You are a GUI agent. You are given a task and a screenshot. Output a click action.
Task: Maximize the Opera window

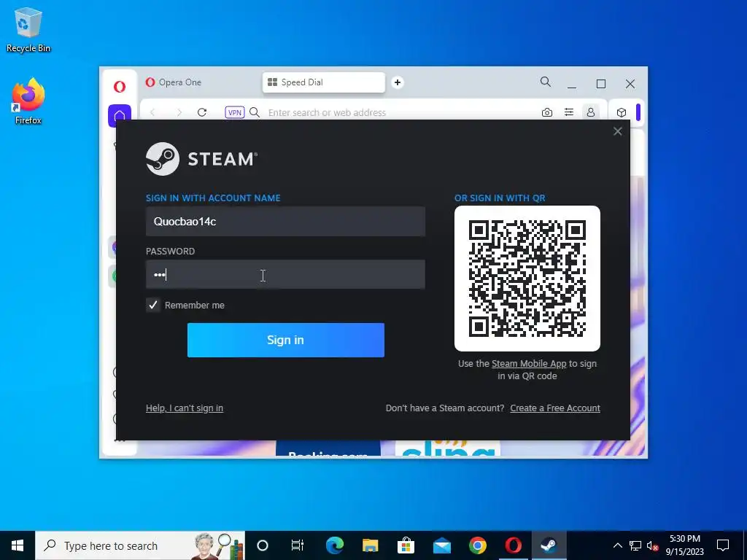[x=601, y=84]
